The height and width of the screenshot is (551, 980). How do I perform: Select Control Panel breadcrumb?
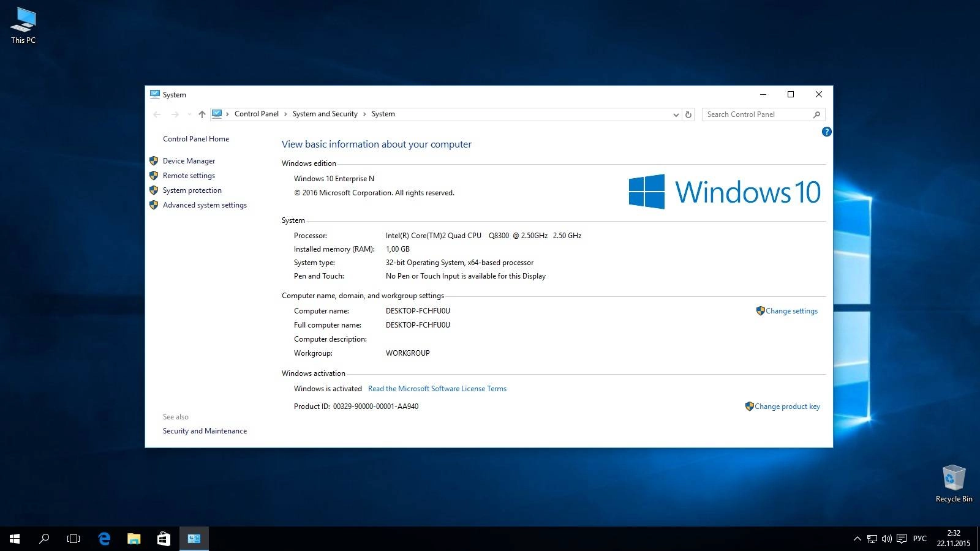[256, 114]
